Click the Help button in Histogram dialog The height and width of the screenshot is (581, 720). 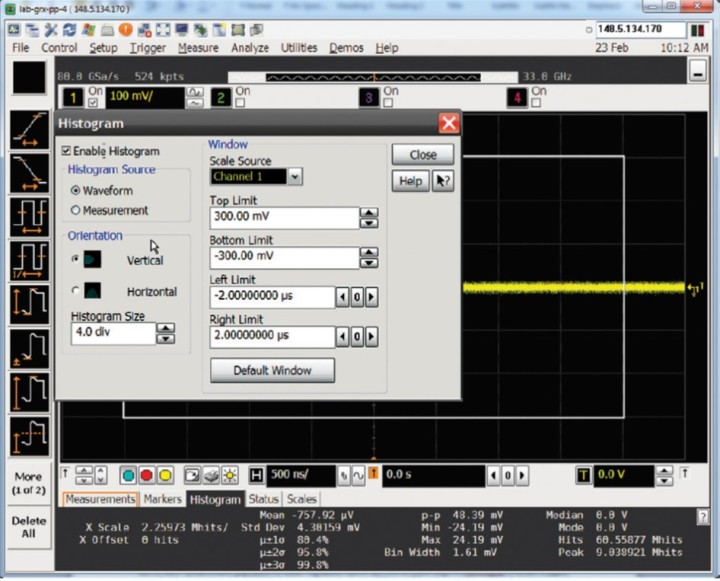[411, 181]
